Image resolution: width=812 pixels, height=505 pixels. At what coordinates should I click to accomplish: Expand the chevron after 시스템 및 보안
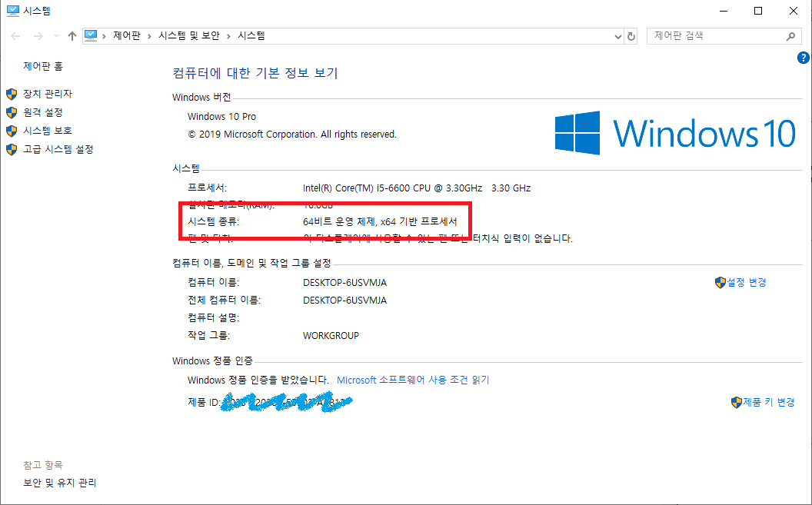click(x=228, y=35)
